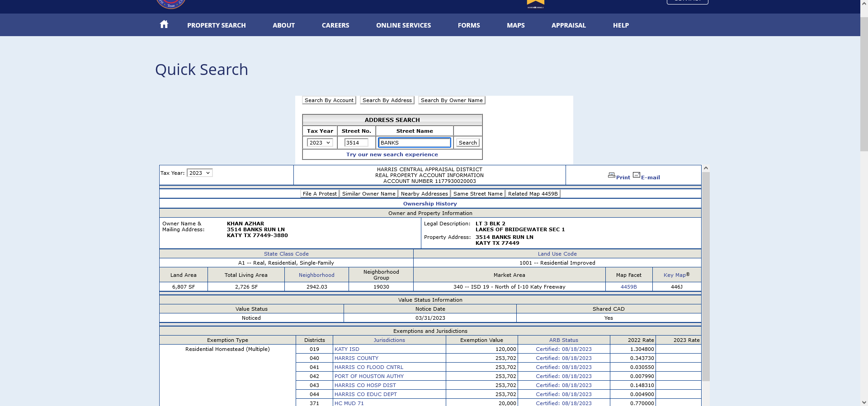Select Search By Account button

(329, 100)
